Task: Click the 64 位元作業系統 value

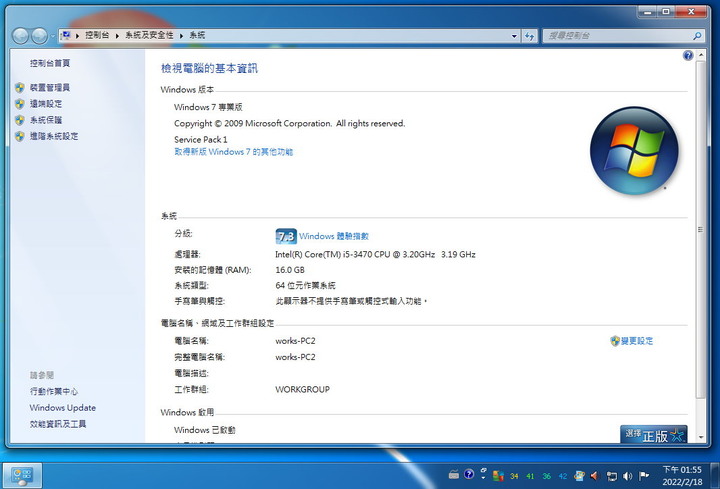Action: [305, 286]
